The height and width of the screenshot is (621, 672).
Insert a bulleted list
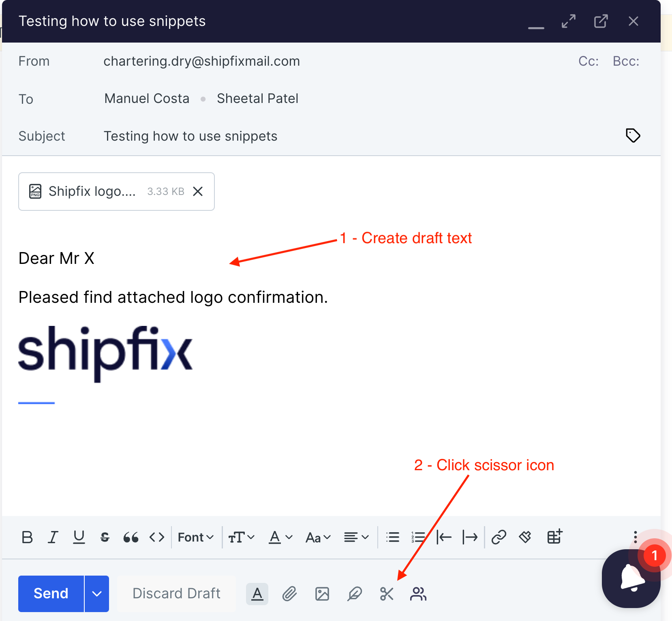pyautogui.click(x=393, y=537)
